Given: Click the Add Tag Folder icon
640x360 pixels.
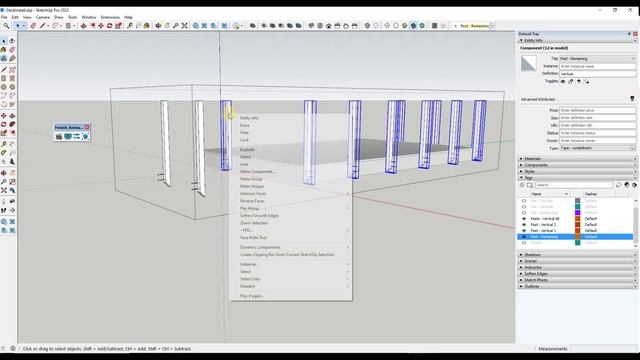Looking at the screenshot, I should coord(530,185).
